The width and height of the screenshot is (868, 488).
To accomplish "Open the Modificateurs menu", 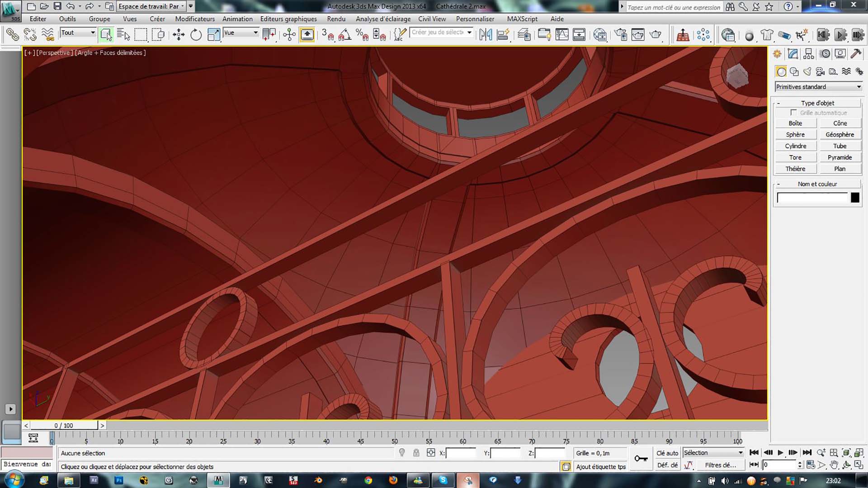I will [194, 19].
